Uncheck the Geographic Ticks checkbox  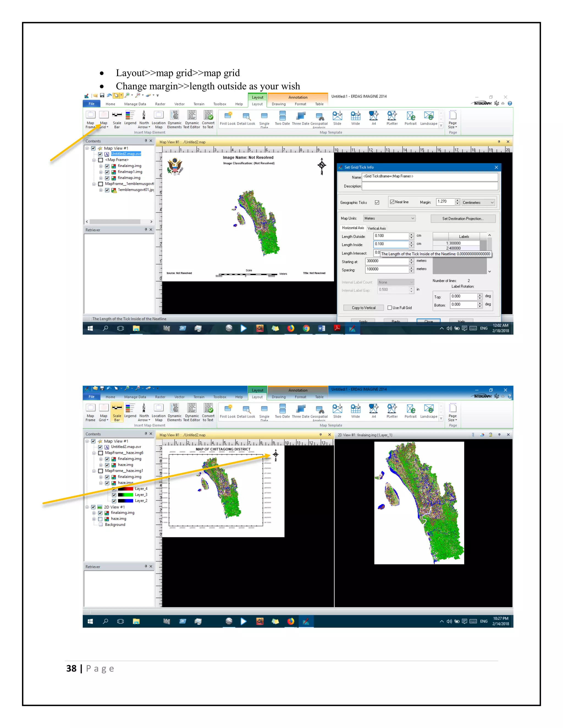click(x=377, y=202)
